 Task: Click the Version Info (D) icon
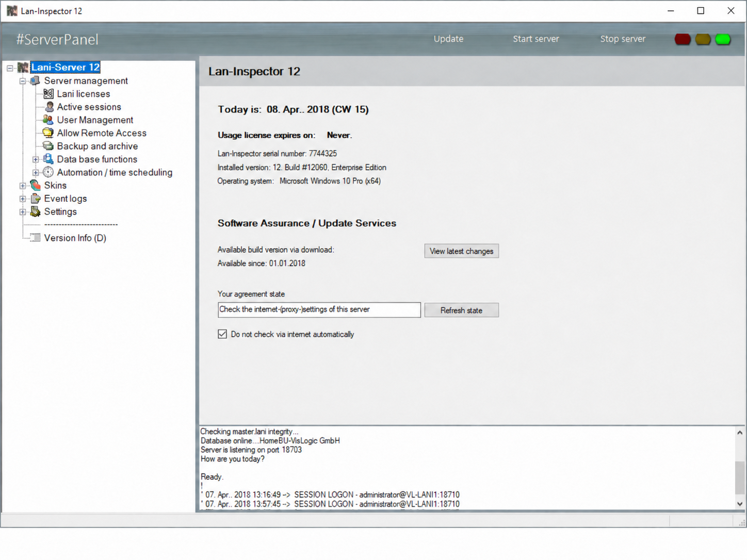[x=35, y=238]
